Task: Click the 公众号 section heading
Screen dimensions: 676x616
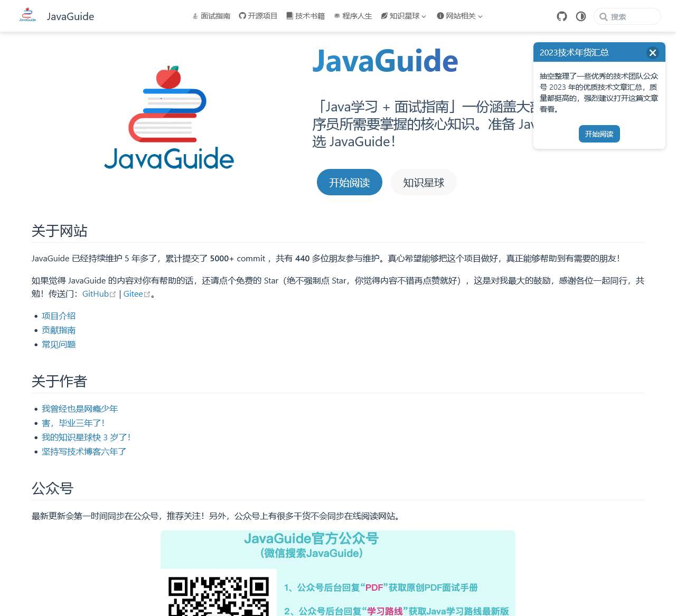Action: (x=52, y=488)
